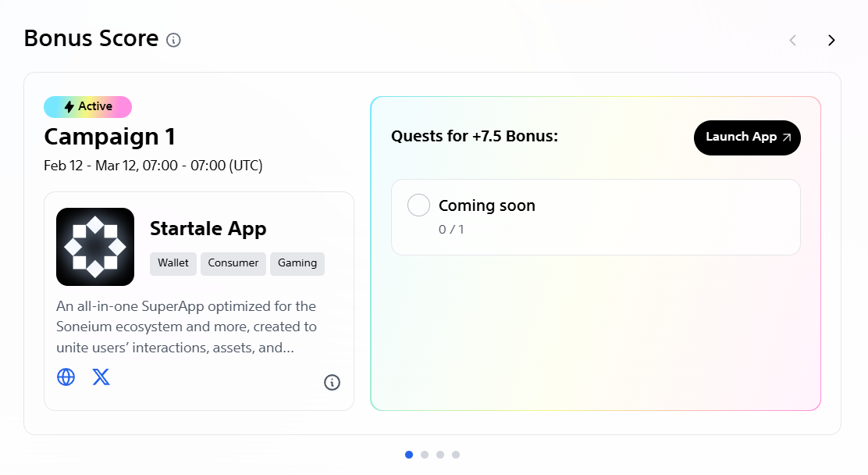This screenshot has height=475, width=868.
Task: Go to the next campaign with right arrow
Action: tap(831, 40)
